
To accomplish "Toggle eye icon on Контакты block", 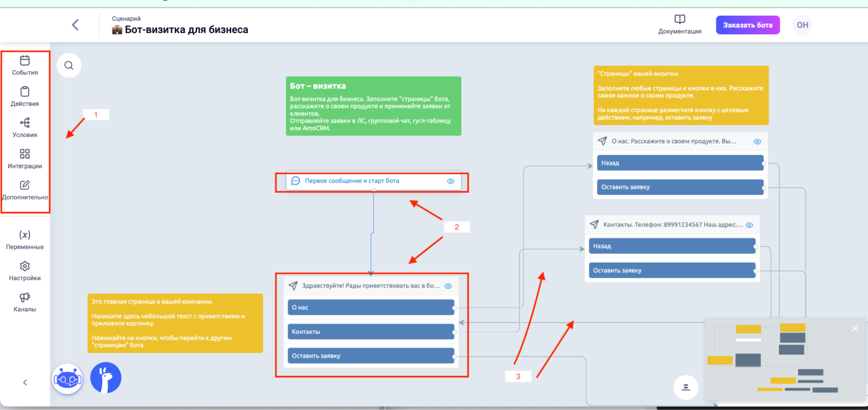I will point(749,225).
